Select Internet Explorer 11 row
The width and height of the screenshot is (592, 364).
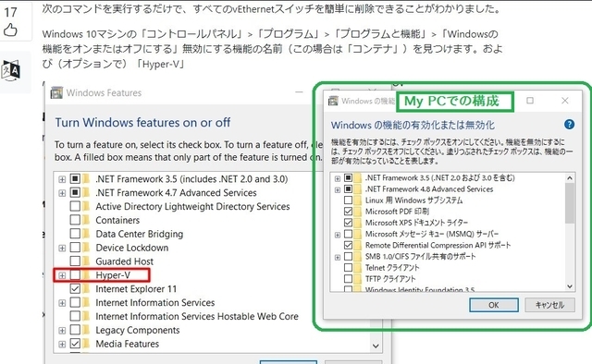click(x=136, y=288)
